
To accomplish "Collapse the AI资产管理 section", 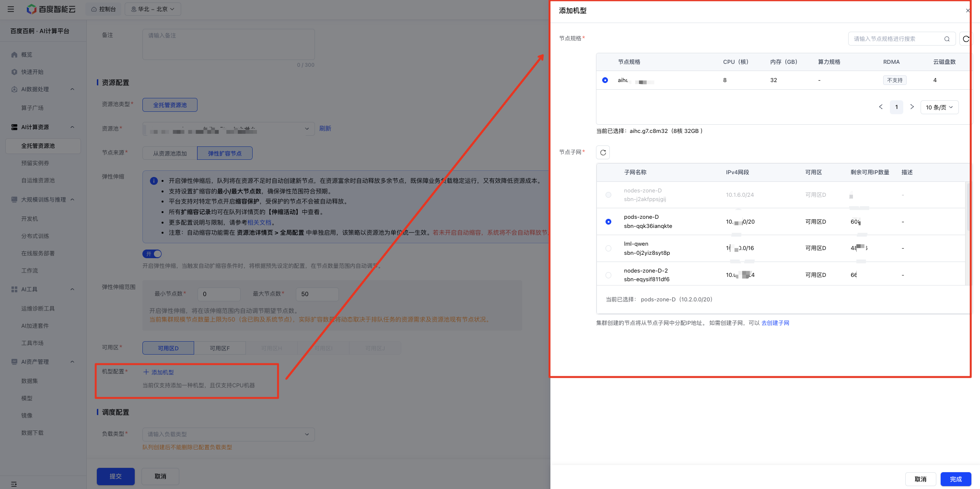I will pyautogui.click(x=72, y=362).
